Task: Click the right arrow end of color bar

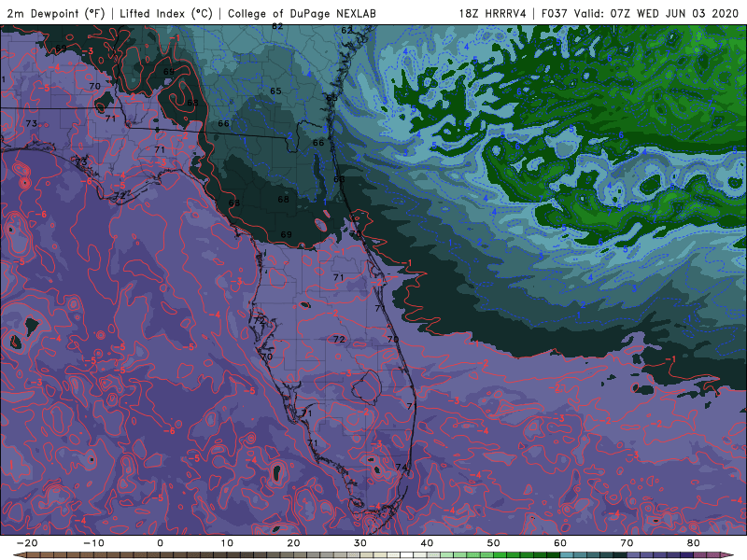Action: click(x=727, y=555)
